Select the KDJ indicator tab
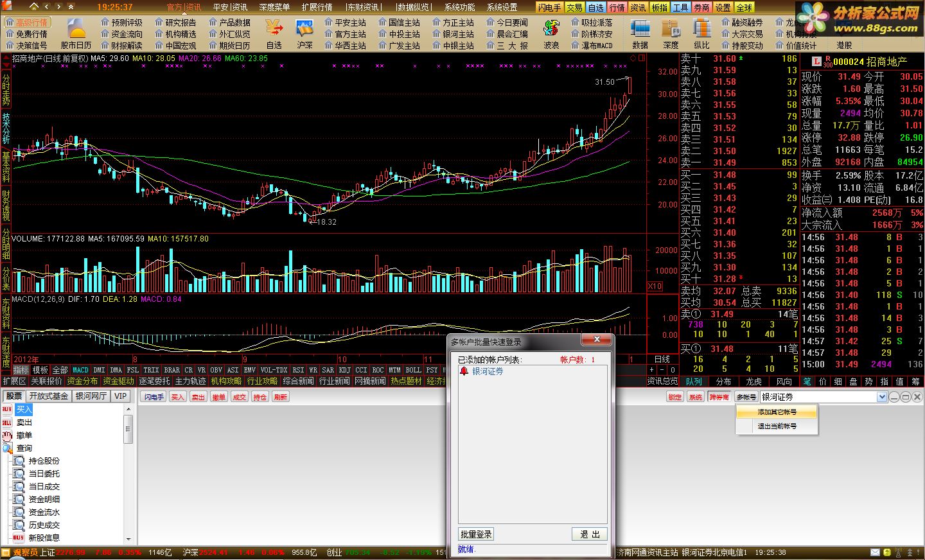The width and height of the screenshot is (925, 560). (345, 370)
